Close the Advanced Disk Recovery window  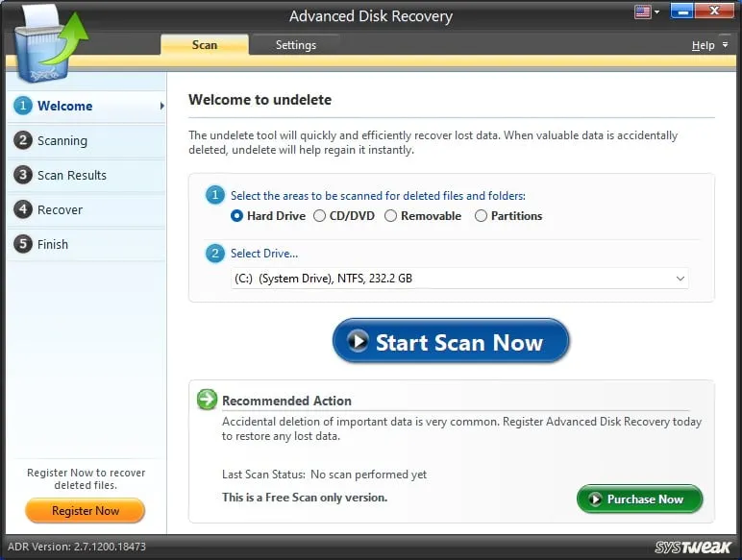coord(714,11)
